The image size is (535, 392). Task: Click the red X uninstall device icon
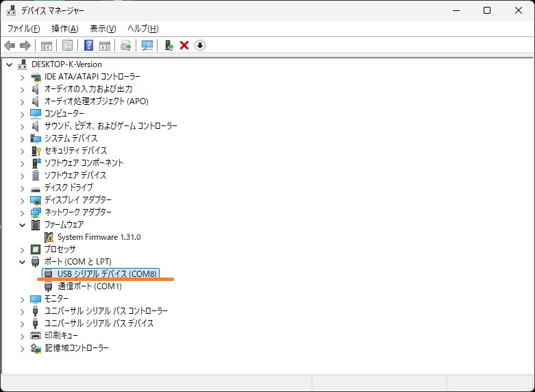click(x=184, y=45)
